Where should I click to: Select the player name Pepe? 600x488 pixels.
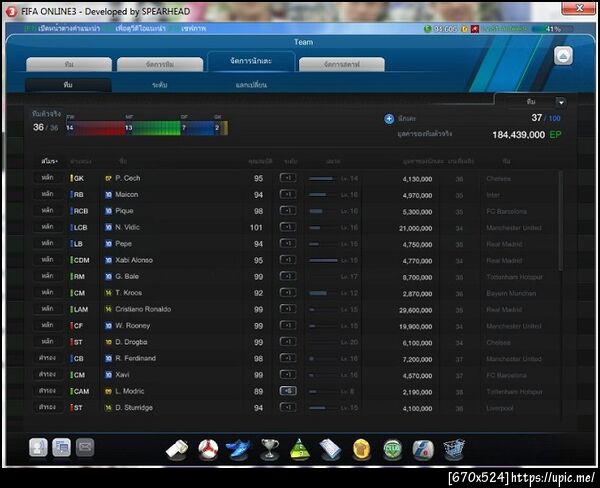click(x=123, y=244)
